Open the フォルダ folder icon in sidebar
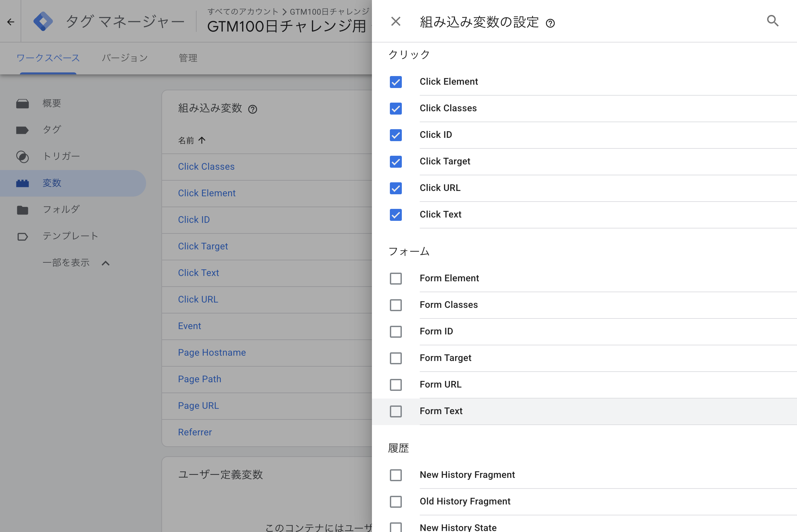797x532 pixels. coord(22,210)
